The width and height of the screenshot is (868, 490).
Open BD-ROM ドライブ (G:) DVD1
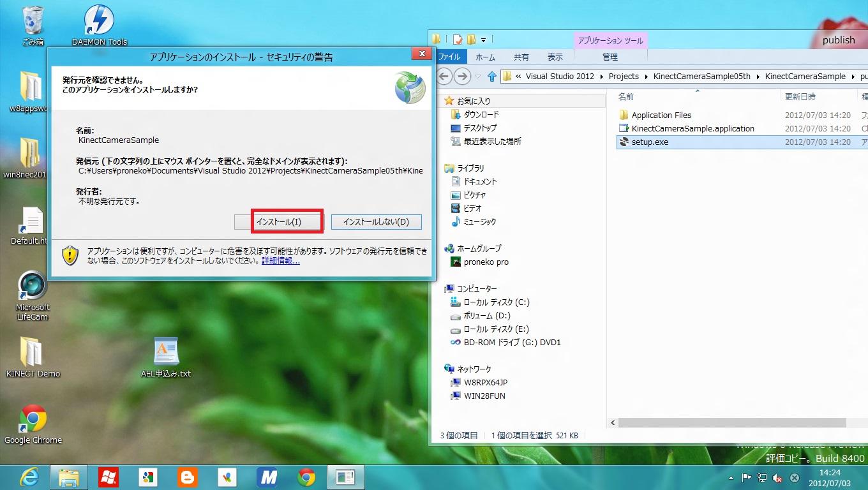(513, 342)
